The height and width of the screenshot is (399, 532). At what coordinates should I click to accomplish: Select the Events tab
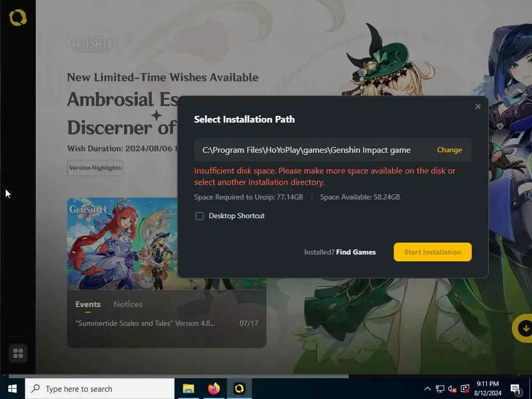pos(88,304)
